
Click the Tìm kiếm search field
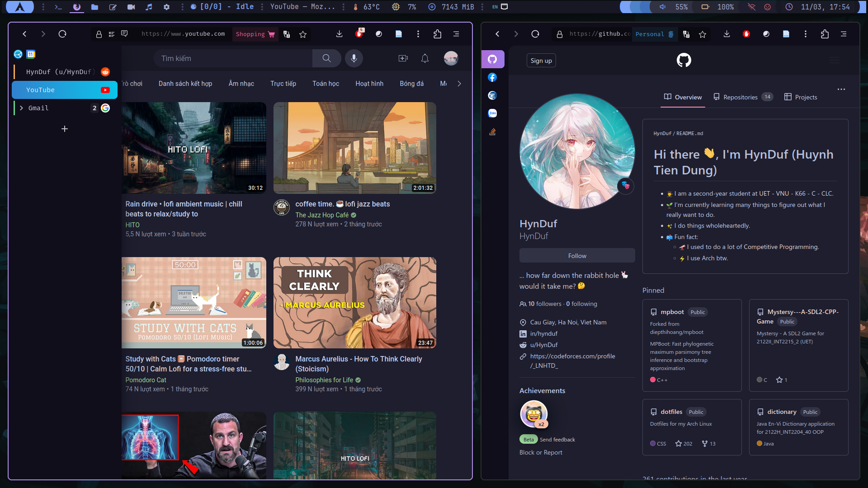click(233, 58)
